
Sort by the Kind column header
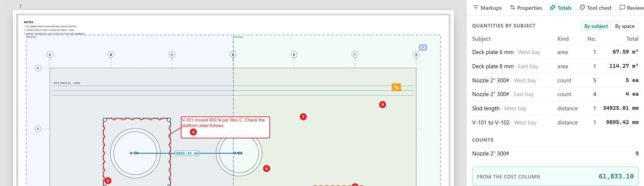(x=563, y=39)
